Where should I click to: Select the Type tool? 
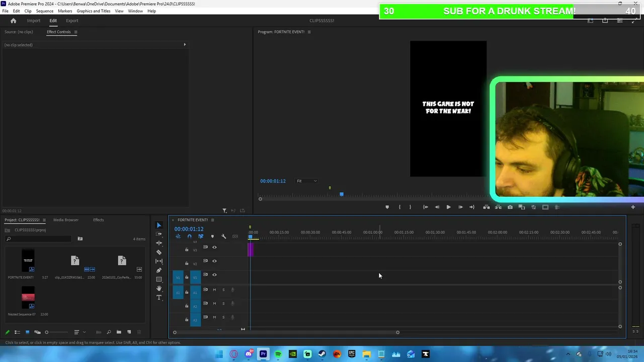pos(159,297)
